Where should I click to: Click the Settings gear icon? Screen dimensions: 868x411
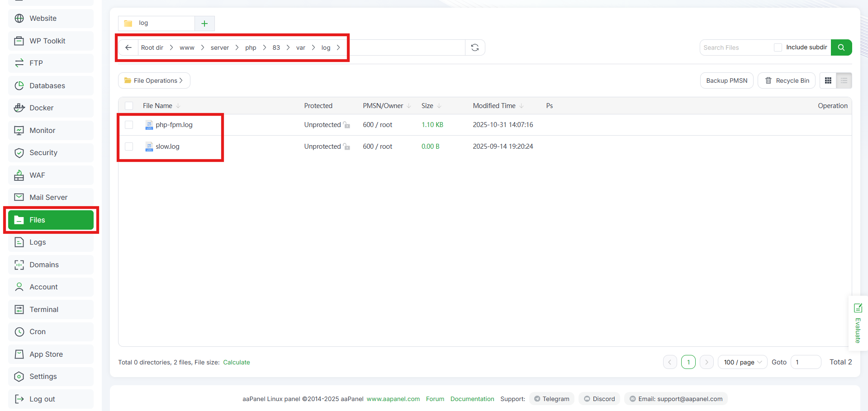(x=19, y=377)
